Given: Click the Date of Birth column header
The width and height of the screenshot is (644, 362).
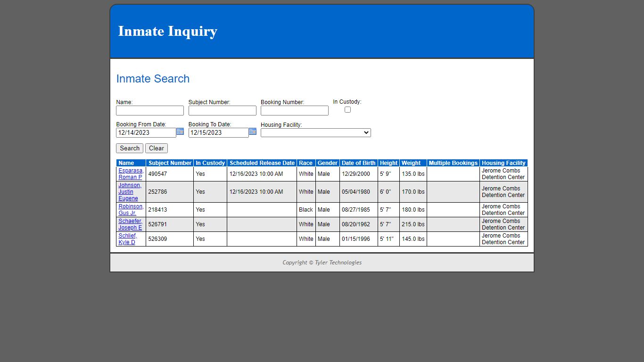Looking at the screenshot, I should point(359,163).
